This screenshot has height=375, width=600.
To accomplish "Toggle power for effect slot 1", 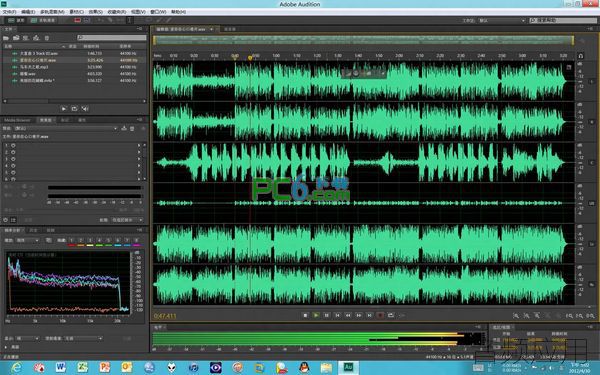I will coord(13,145).
